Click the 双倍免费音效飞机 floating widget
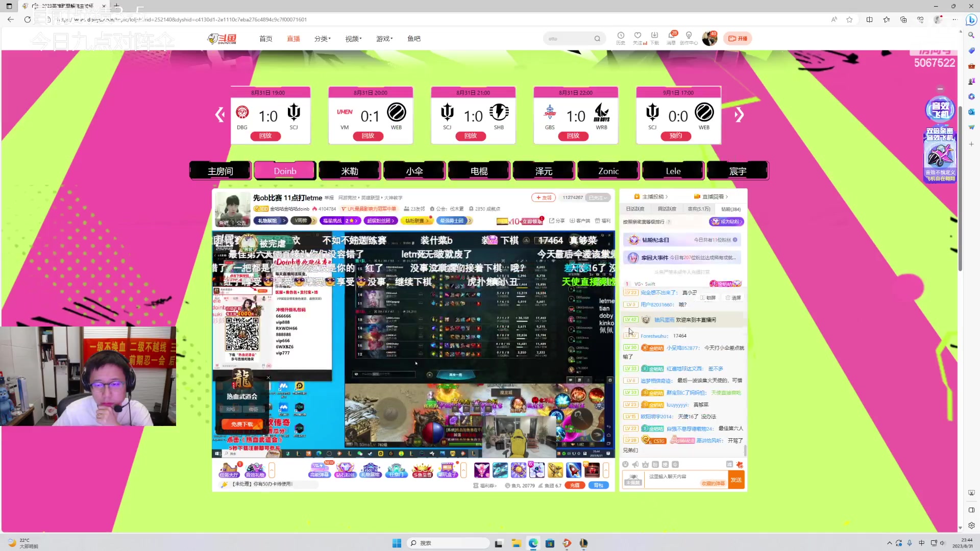Viewport: 980px width, 551px height. [940, 156]
